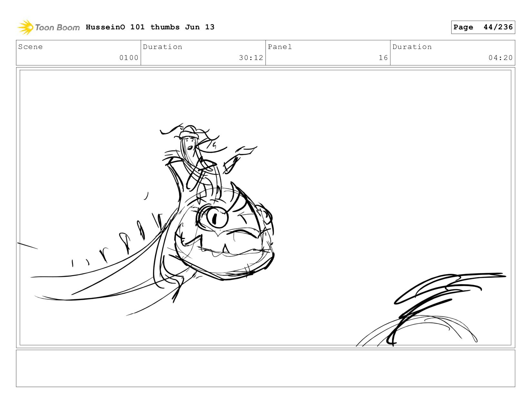532x411 pixels.
Task: Select the 'Panel' label
Action: (x=280, y=47)
